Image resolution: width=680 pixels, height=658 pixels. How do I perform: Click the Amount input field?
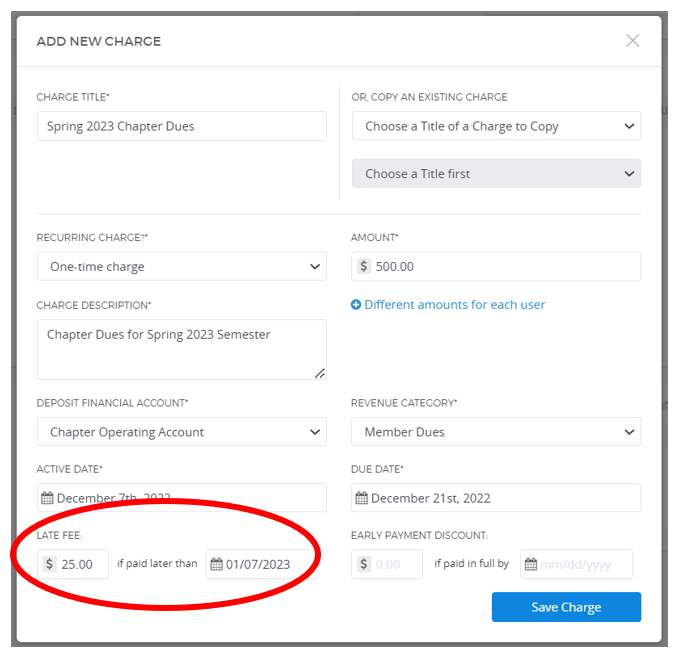pyautogui.click(x=505, y=267)
